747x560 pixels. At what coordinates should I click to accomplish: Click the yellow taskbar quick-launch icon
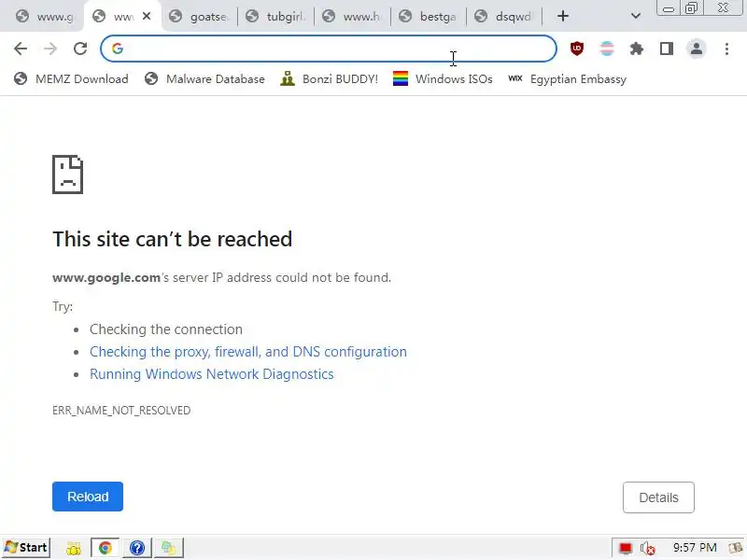coord(74,549)
